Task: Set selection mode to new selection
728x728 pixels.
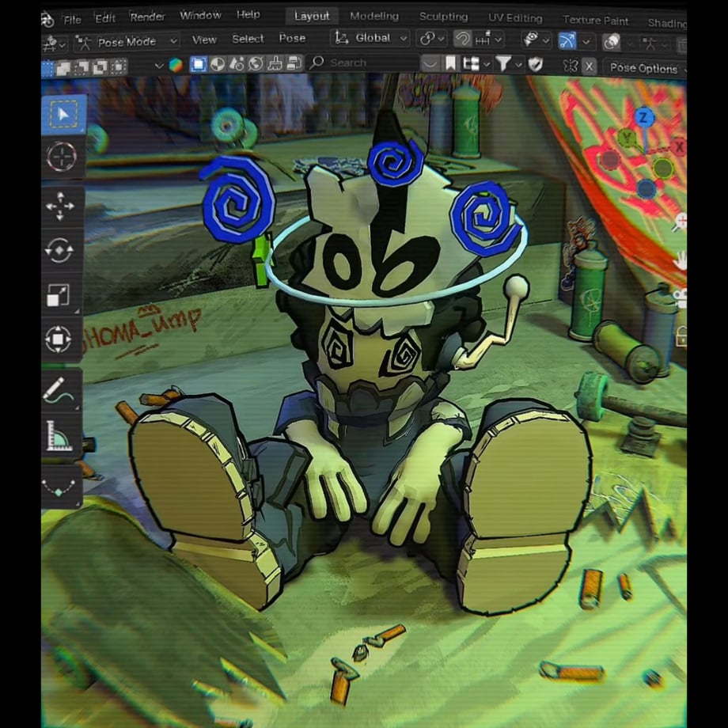Action: 47,68
